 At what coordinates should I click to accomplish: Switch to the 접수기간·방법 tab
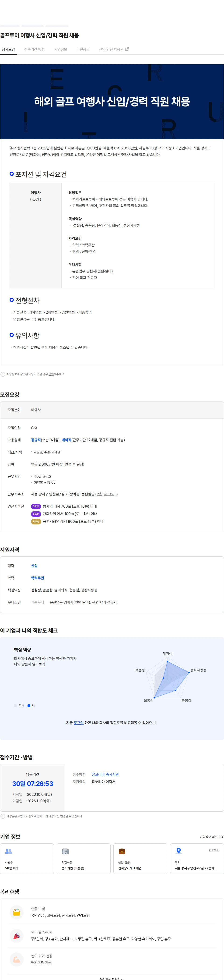(34, 49)
